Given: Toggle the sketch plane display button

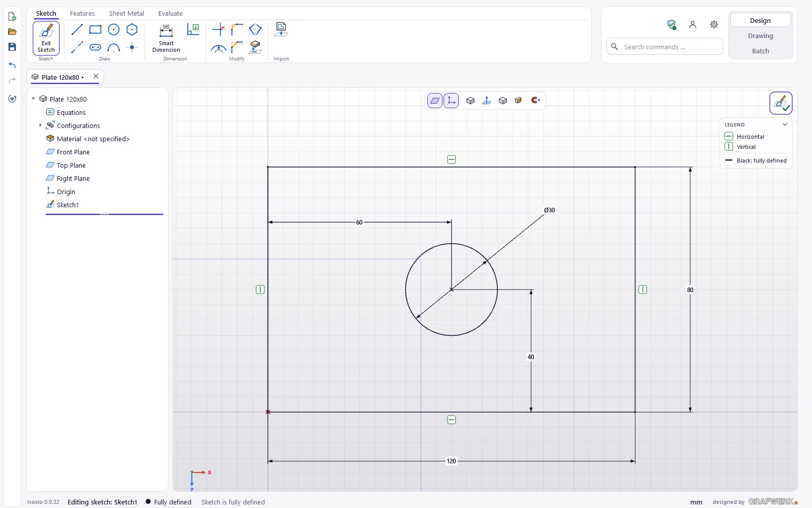Looking at the screenshot, I should (x=435, y=101).
